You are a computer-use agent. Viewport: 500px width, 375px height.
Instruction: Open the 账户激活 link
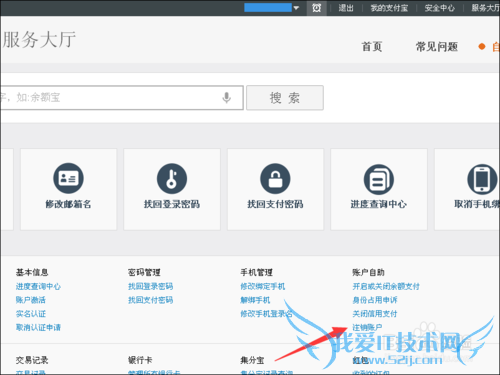[31, 300]
